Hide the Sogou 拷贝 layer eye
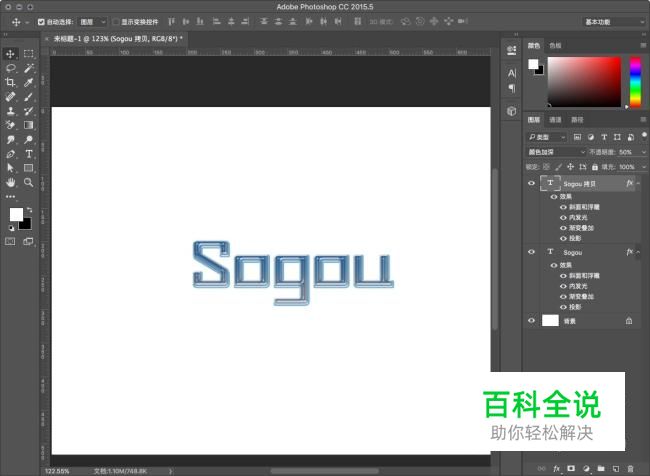Screen dimensions: 650x476 tap(531, 183)
